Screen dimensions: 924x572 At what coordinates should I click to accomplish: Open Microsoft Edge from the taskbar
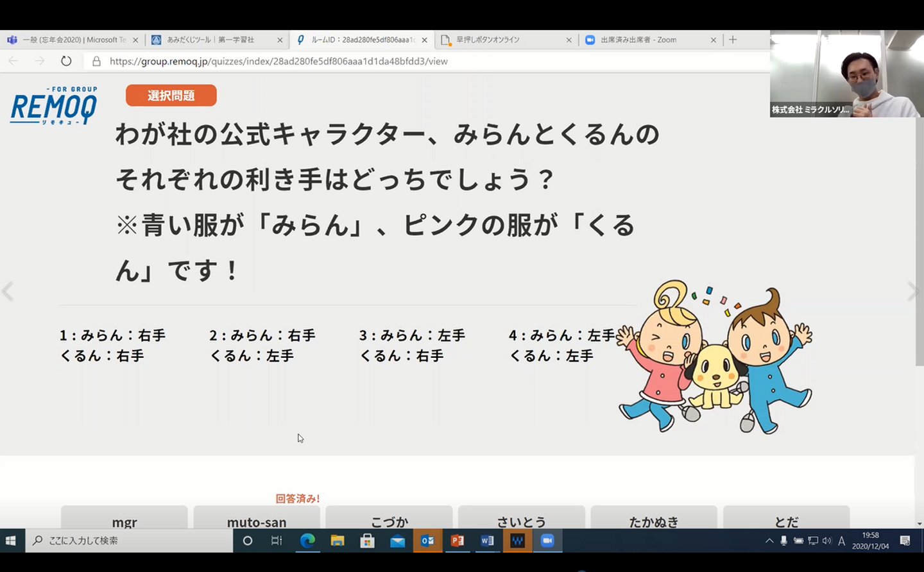click(x=307, y=541)
